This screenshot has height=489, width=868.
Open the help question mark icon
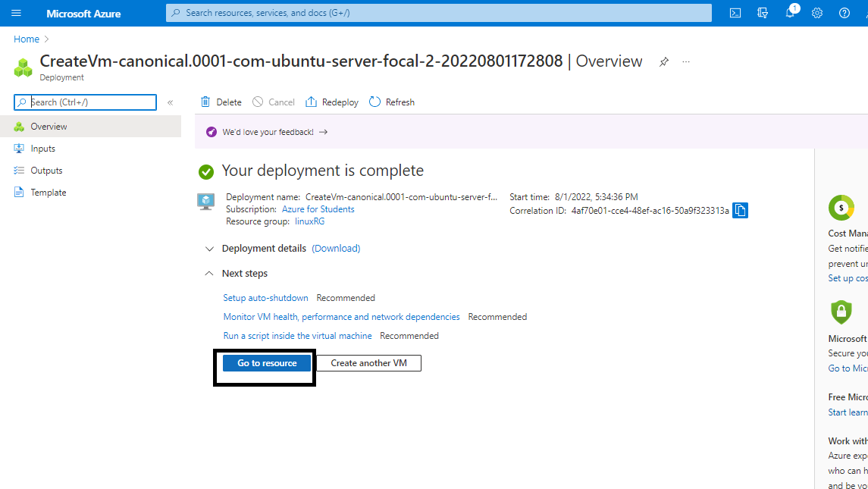tap(844, 14)
